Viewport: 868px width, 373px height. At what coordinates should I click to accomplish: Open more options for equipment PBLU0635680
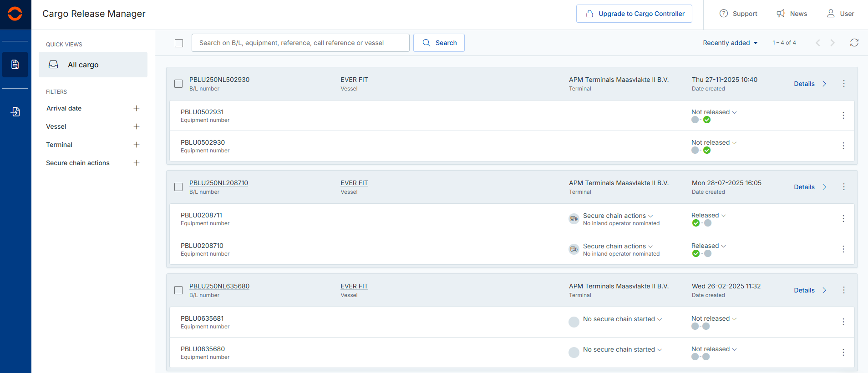point(843,353)
